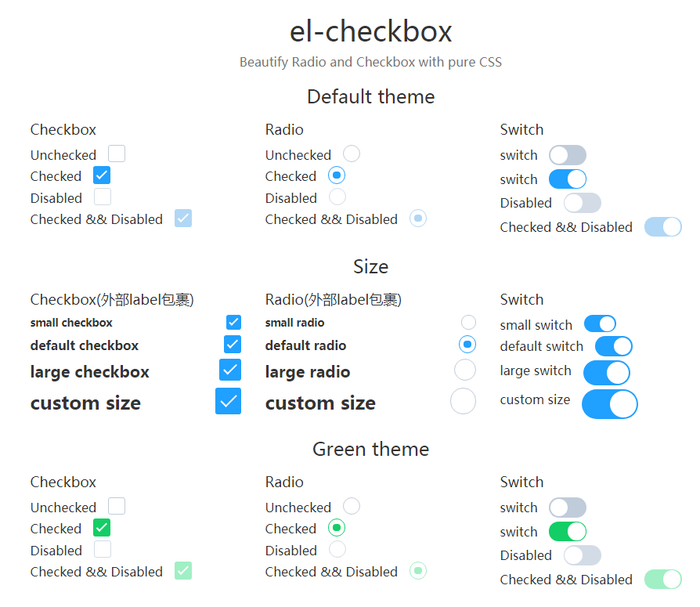The height and width of the screenshot is (607, 700).
Task: Click the 'Radio' heading under Default theme
Action: 284,130
